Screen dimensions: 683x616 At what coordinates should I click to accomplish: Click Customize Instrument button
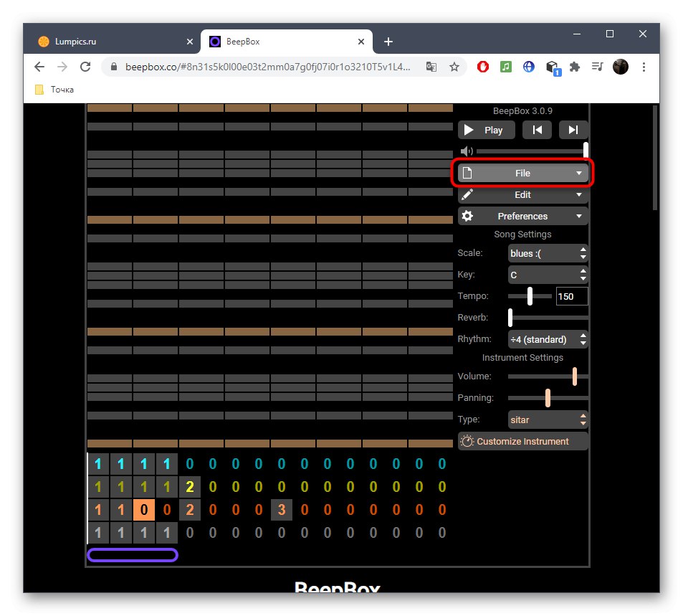coord(522,441)
